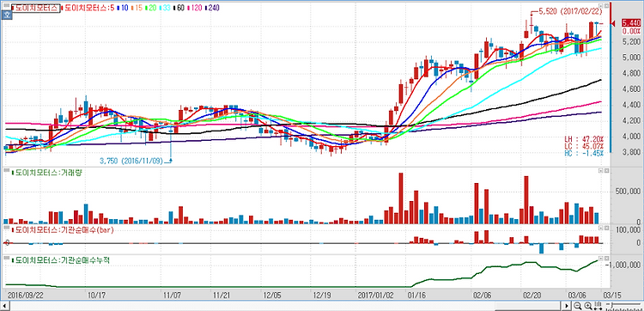Click the horizontal scrollbar right arrow

tap(567, 306)
